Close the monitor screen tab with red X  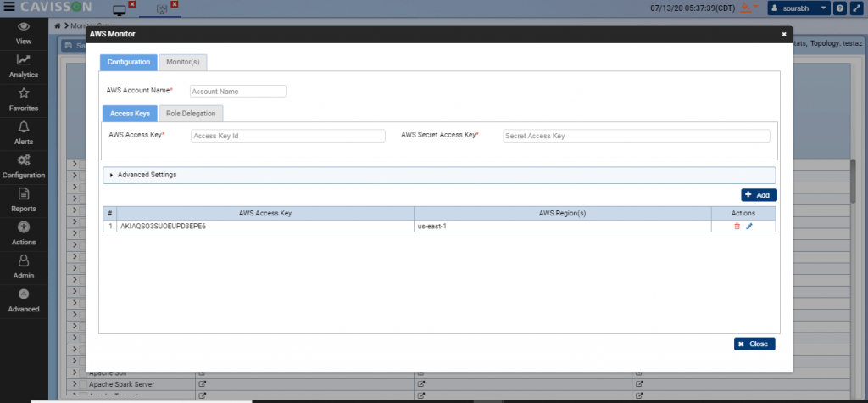pos(131,4)
